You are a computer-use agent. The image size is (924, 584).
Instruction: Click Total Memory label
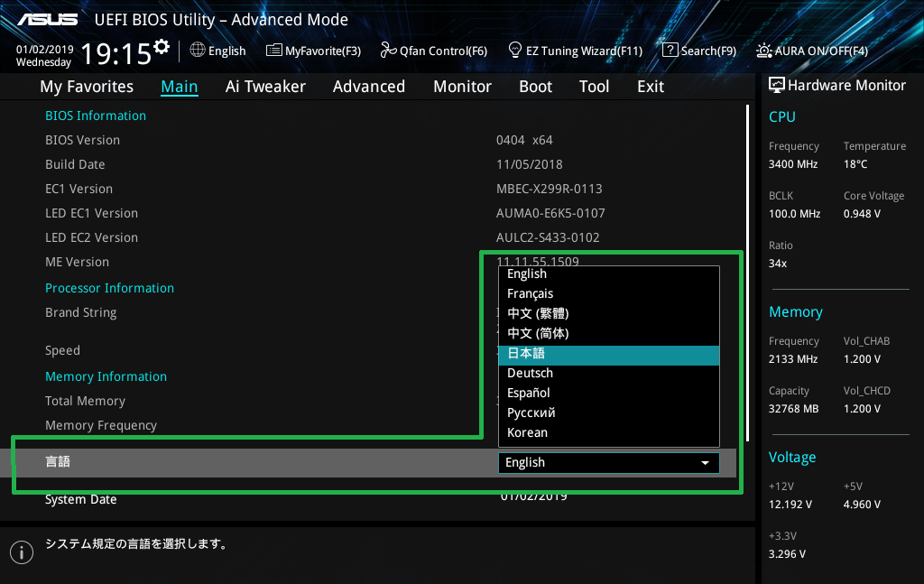86,402
